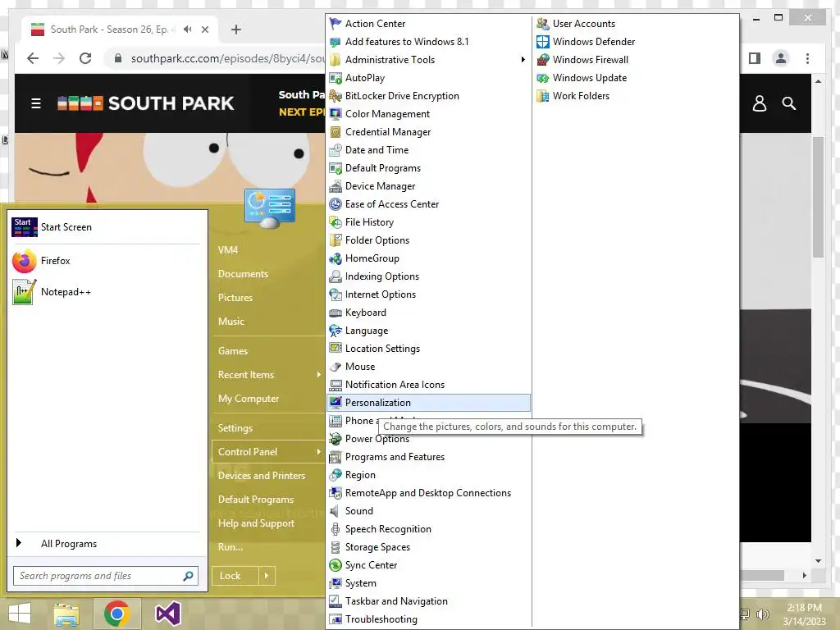
Task: Click the Mouse icon
Action: (x=336, y=367)
